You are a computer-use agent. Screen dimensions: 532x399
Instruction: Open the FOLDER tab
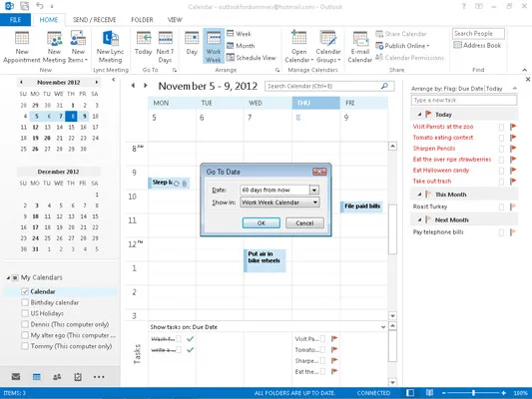click(x=142, y=20)
